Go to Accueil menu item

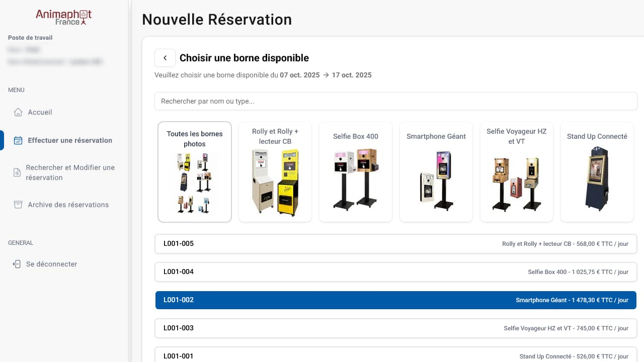tap(40, 112)
